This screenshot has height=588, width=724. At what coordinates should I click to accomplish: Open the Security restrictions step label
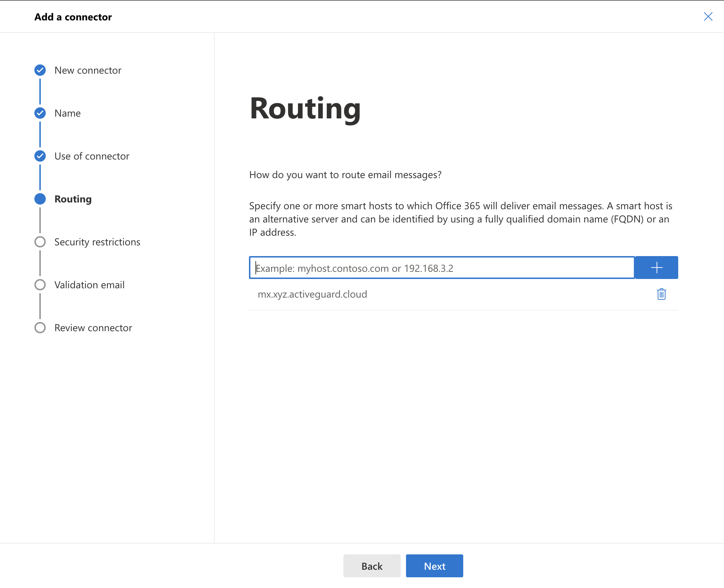(x=97, y=242)
